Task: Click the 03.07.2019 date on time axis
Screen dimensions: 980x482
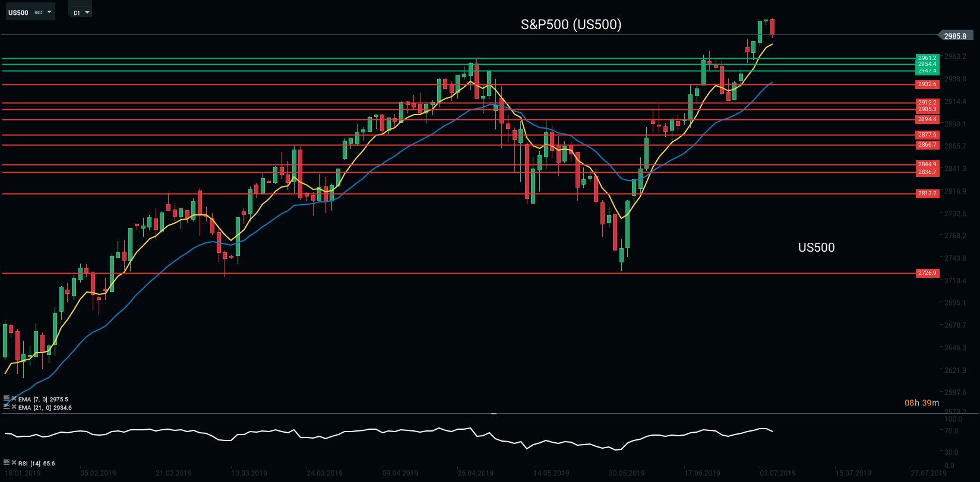Action: click(777, 473)
